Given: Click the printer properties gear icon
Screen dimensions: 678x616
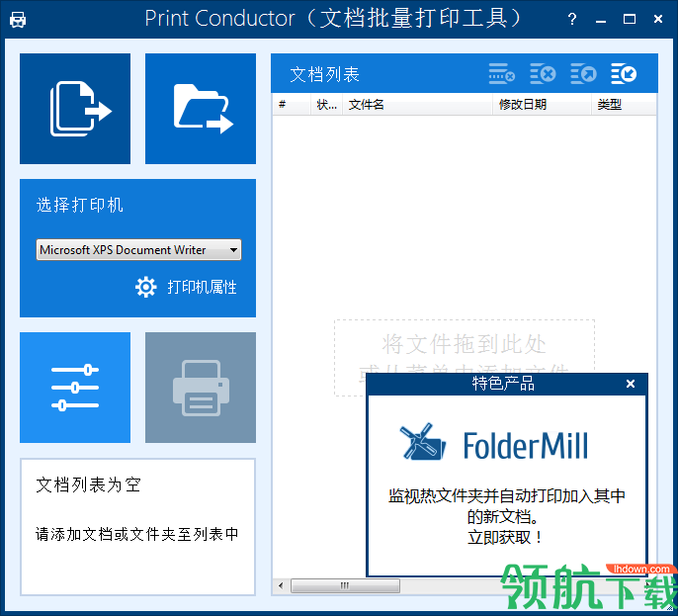Looking at the screenshot, I should pyautogui.click(x=145, y=287).
